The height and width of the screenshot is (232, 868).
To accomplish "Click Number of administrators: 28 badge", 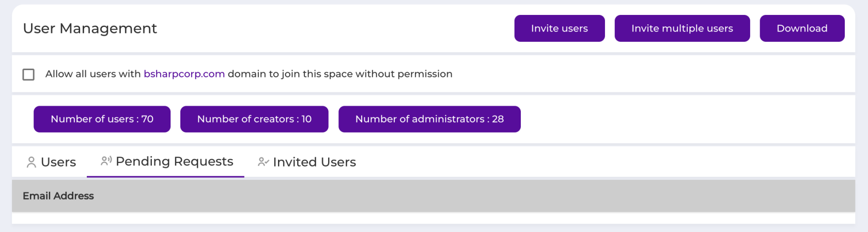I will click(x=429, y=119).
